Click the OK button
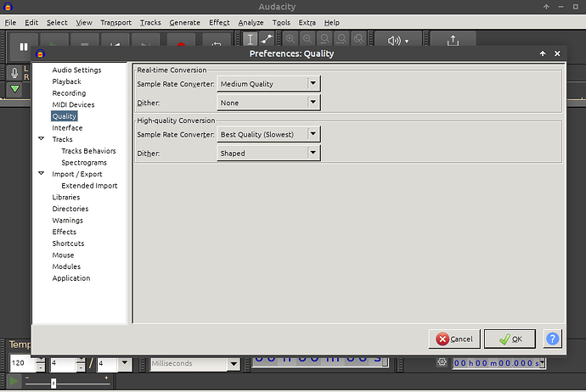This screenshot has height=392, width=586. 510,339
